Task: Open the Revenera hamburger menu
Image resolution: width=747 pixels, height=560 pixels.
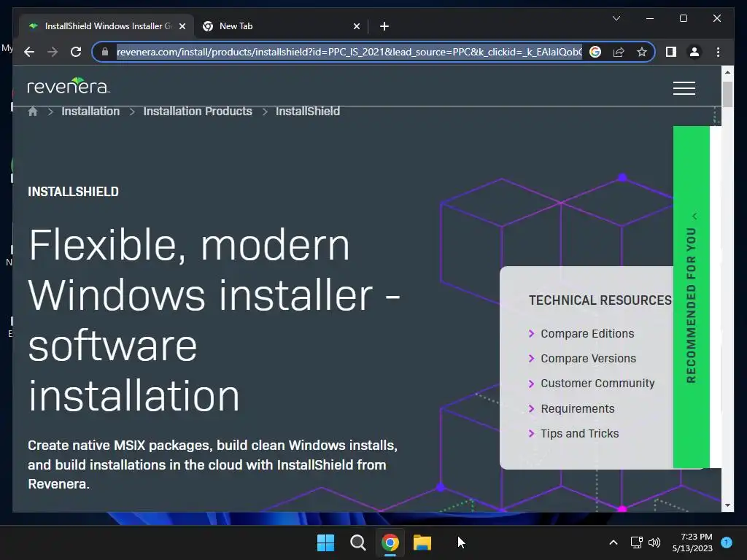Action: 684,88
